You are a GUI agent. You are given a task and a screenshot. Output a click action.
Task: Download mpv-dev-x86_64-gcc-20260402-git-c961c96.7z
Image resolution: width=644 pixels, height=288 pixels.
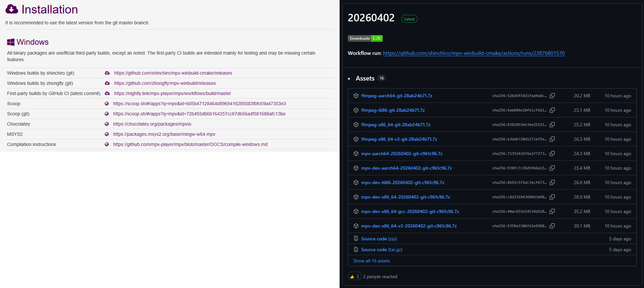(410, 211)
